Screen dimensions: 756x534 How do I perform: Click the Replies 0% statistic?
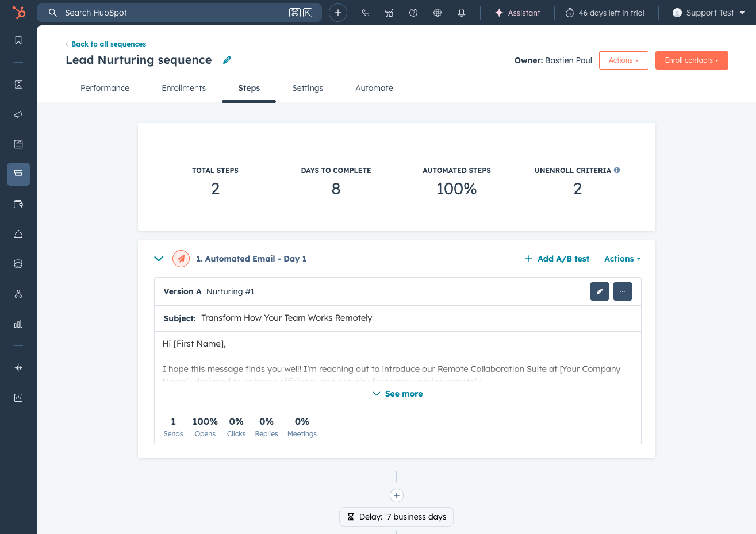click(x=266, y=427)
